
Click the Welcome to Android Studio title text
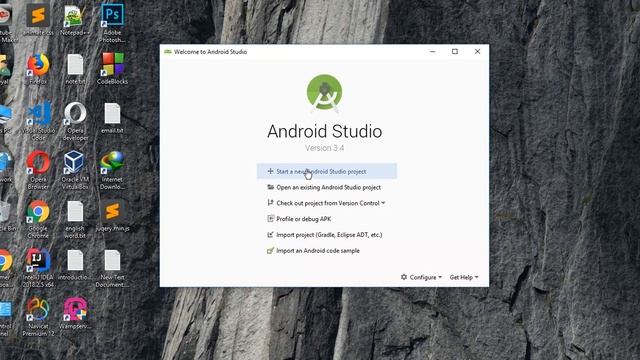[x=210, y=52]
